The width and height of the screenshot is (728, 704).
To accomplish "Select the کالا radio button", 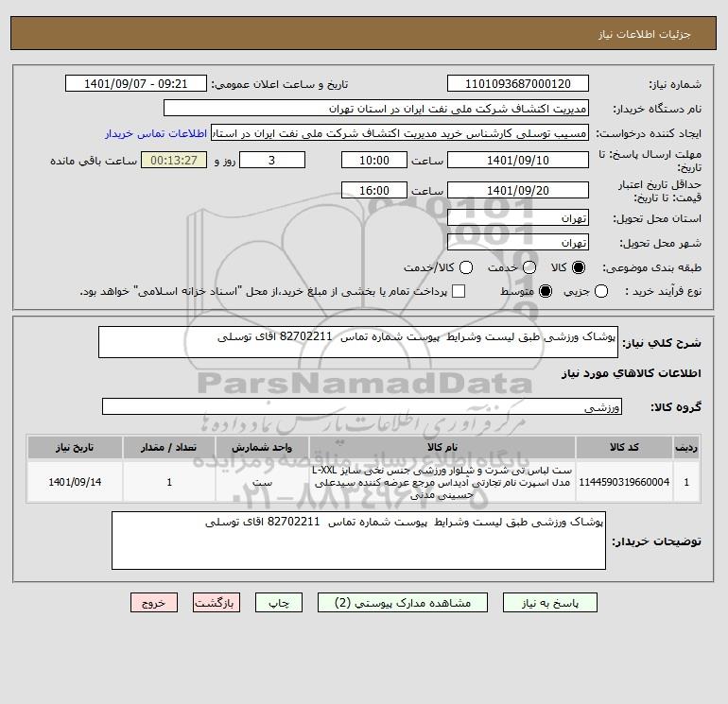I will point(579,267).
